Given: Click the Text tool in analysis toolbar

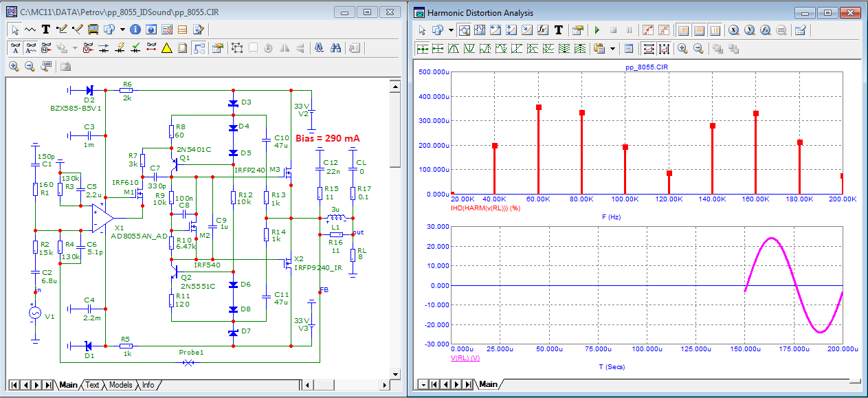Looking at the screenshot, I should [x=559, y=30].
